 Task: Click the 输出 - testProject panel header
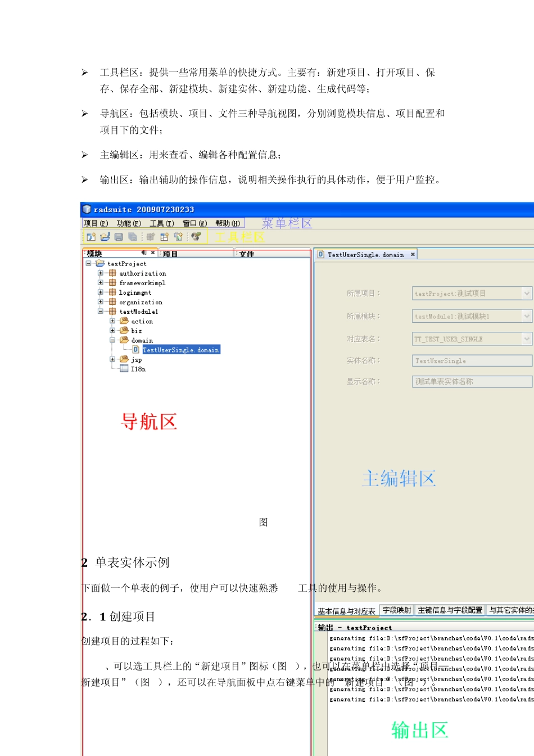[x=424, y=627]
